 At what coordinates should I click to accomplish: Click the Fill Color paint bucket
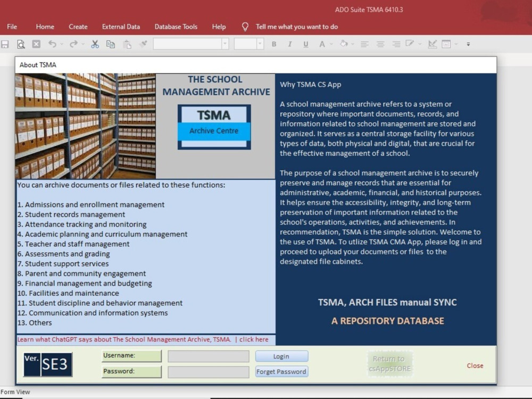(344, 44)
